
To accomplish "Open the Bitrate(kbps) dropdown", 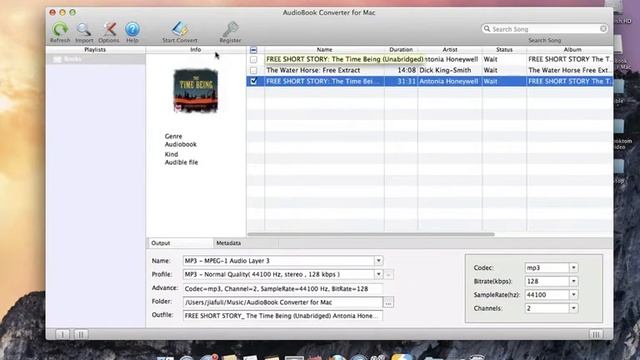I will pos(573,281).
